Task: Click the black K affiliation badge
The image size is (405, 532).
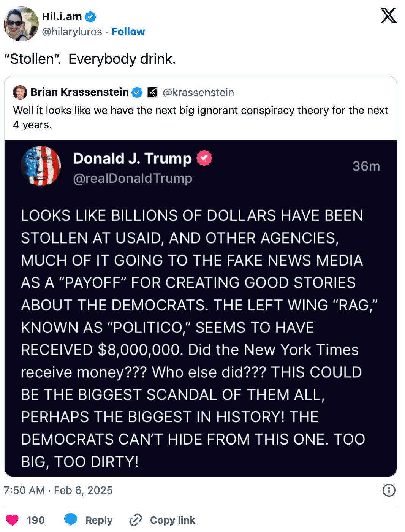Action: [x=152, y=92]
